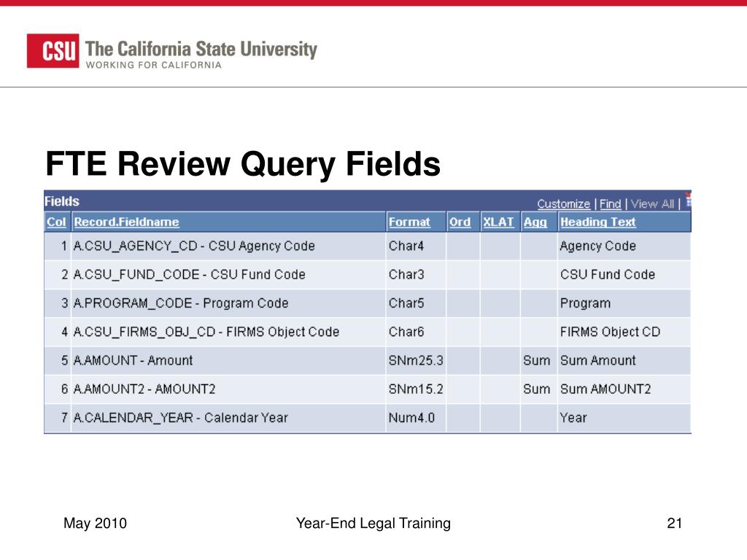
Task: Click the Fields panel title
Action: coord(62,201)
